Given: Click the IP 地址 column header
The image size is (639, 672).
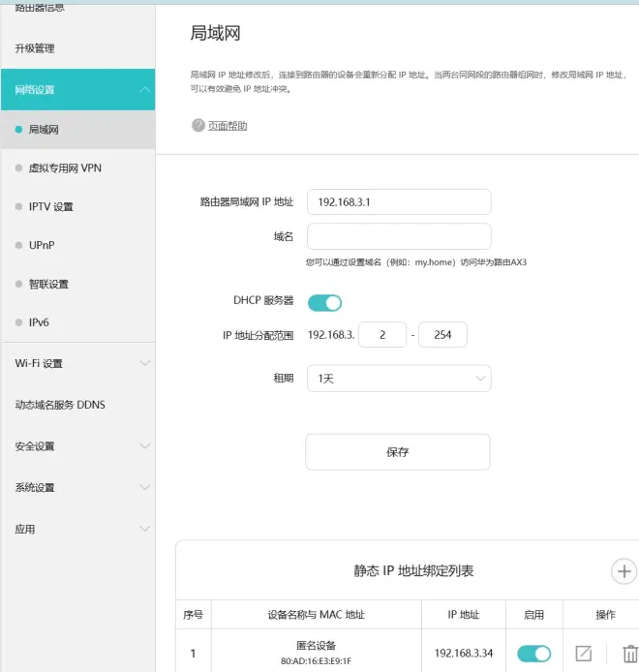Looking at the screenshot, I should [464, 615].
